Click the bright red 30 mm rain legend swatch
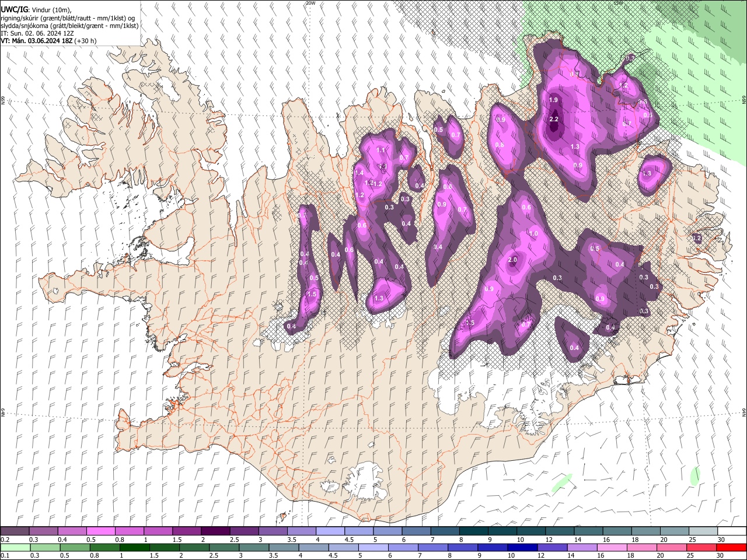 pos(731,548)
